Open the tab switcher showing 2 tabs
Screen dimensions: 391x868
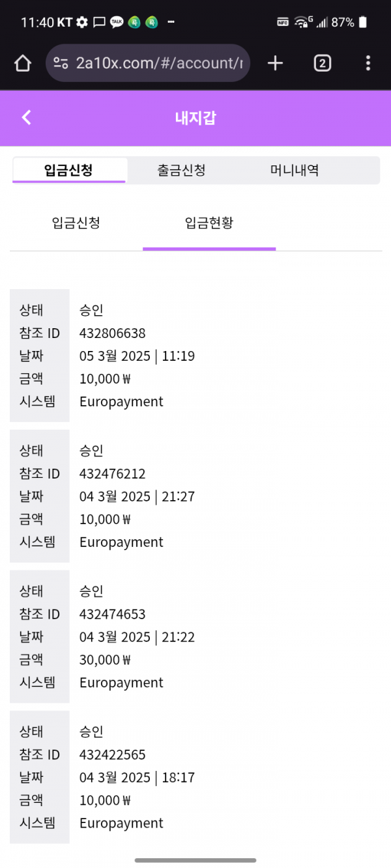(322, 63)
